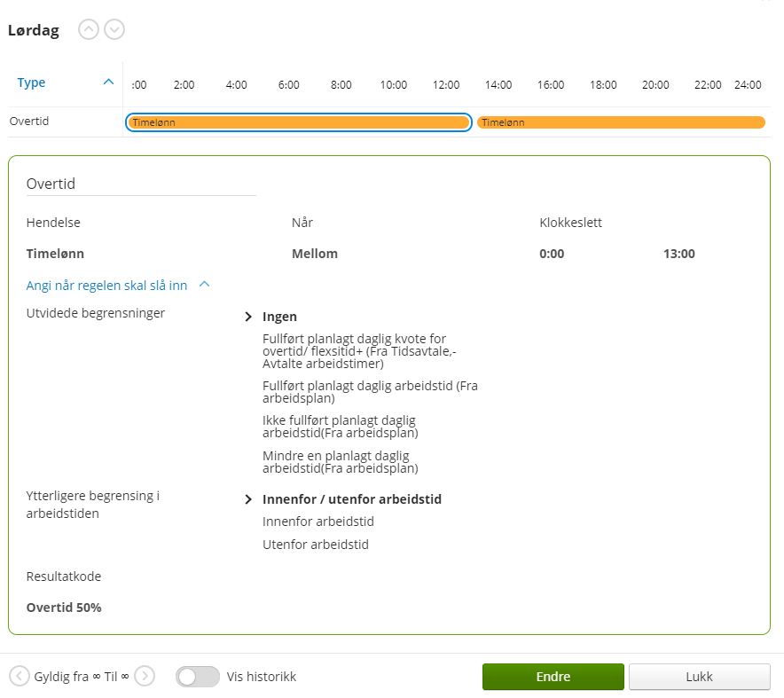This screenshot has width=784, height=698.
Task: Select the Ingen restriction option
Action: pos(279,317)
